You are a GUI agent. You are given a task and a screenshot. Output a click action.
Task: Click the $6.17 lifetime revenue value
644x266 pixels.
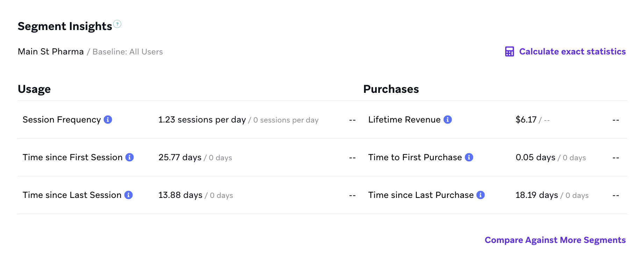[x=526, y=120]
